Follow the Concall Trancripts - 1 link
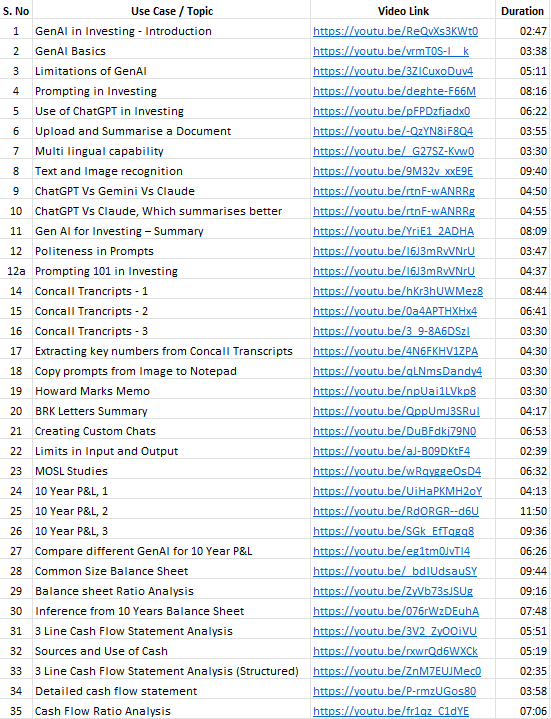551x719 pixels. pyautogui.click(x=398, y=291)
